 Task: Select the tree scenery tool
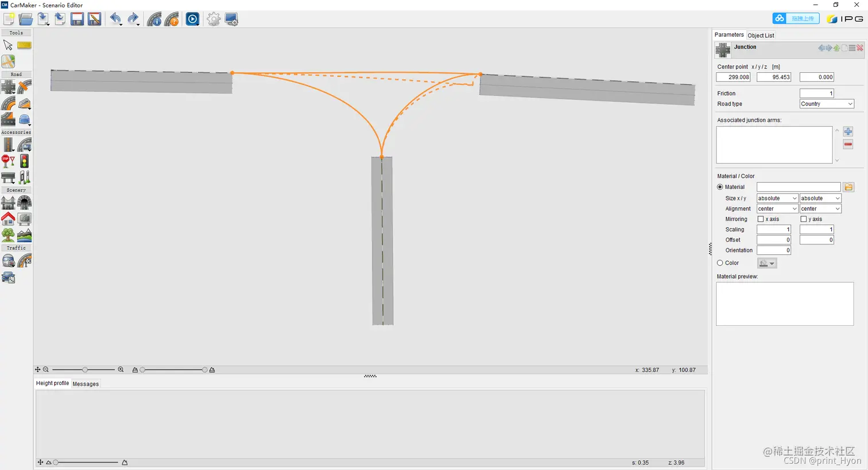(x=8, y=235)
